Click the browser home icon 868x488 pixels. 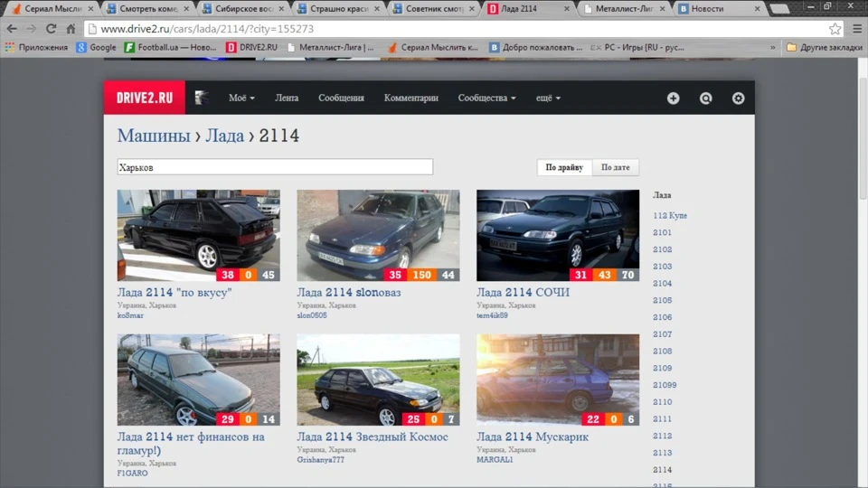71,29
